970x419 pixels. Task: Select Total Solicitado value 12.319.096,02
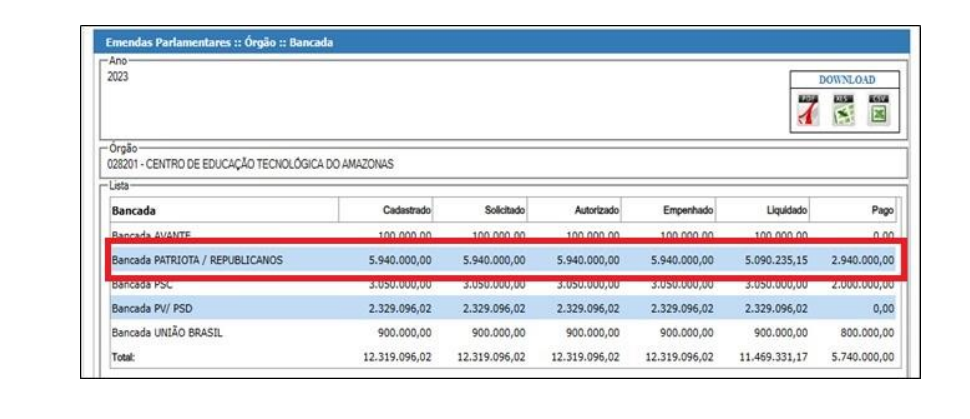click(491, 358)
